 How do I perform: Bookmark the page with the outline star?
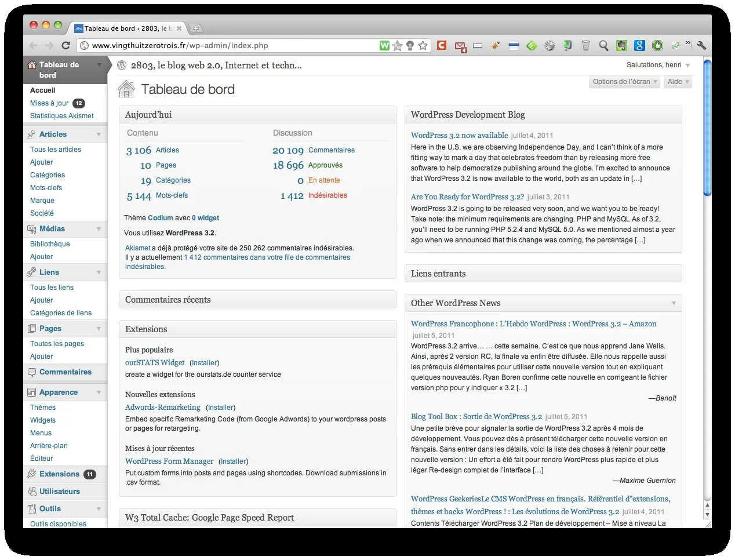pyautogui.click(x=423, y=45)
